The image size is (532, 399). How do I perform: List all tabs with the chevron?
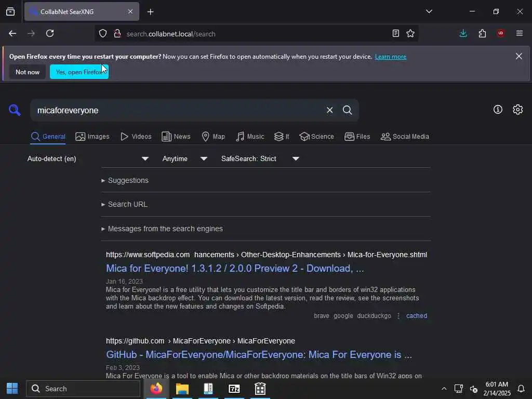coord(429,11)
